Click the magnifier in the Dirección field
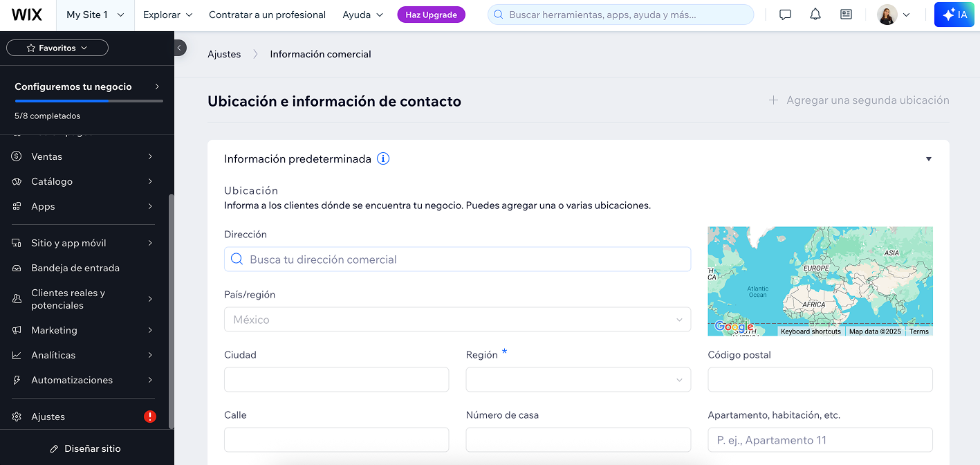980x465 pixels. pos(237,259)
